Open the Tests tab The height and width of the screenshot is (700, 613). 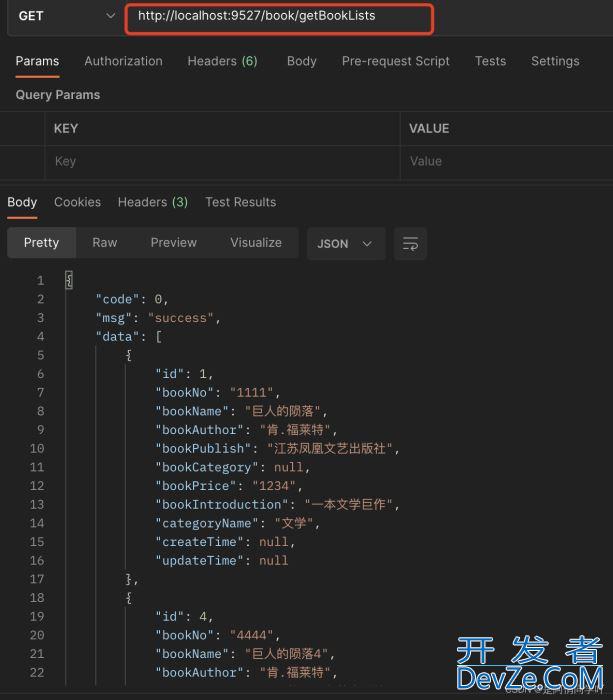point(490,61)
